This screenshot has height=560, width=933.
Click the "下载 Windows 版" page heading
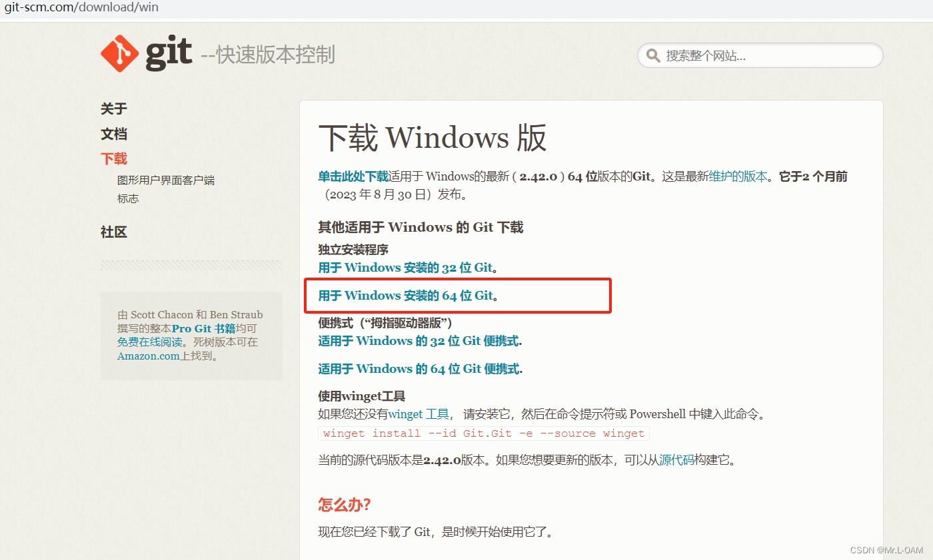[433, 138]
